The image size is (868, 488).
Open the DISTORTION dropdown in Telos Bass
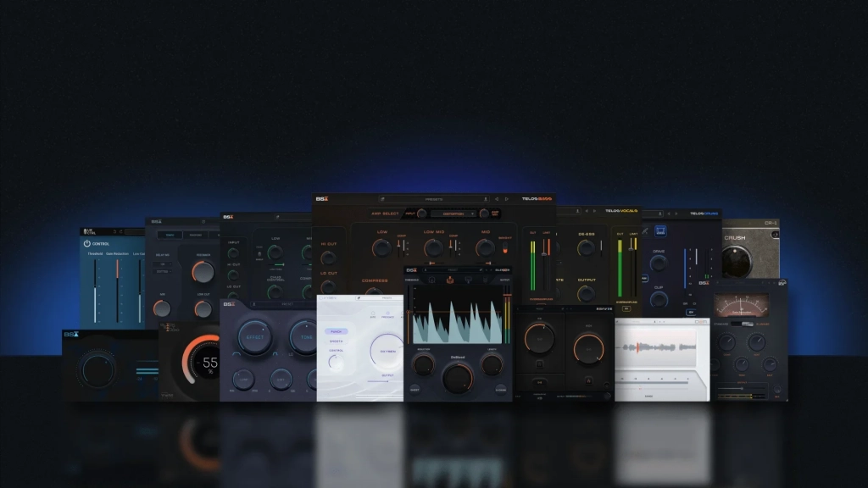[453, 213]
